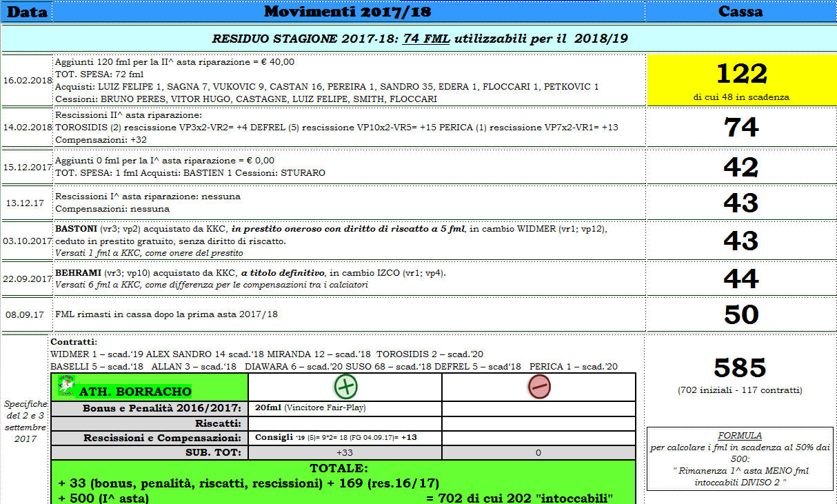Click the subtotal cell showing +33

pyautogui.click(x=345, y=453)
